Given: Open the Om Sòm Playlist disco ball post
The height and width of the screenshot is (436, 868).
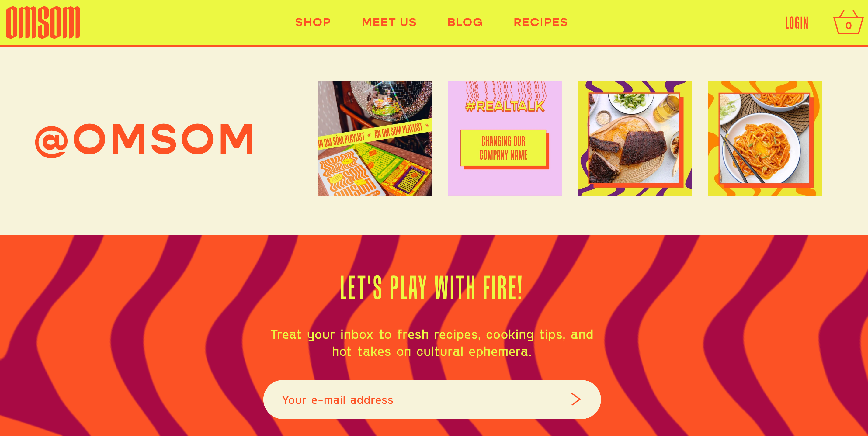Looking at the screenshot, I should pyautogui.click(x=374, y=138).
